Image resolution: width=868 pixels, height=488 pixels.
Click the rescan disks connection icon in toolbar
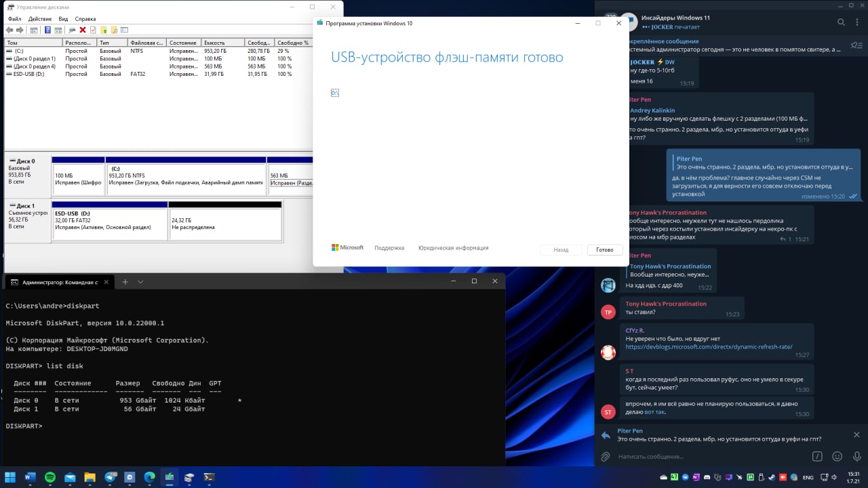pyautogui.click(x=72, y=30)
